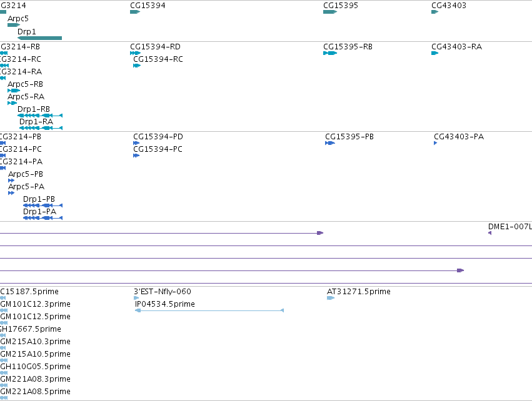Viewport: 532px width, 401px height.
Task: Select the CG15394-RC transcript label
Action: pyautogui.click(x=158, y=59)
